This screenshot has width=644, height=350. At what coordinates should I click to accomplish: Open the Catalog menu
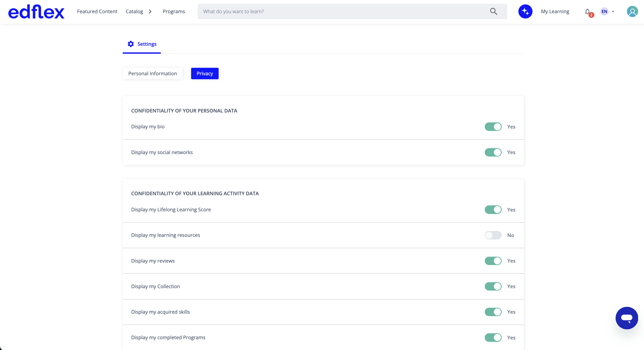[134, 11]
